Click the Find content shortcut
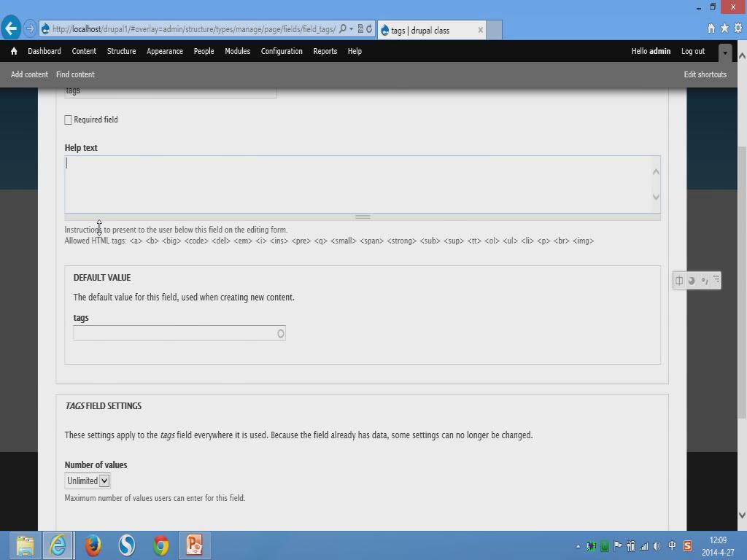This screenshot has width=747, height=560. (75, 74)
